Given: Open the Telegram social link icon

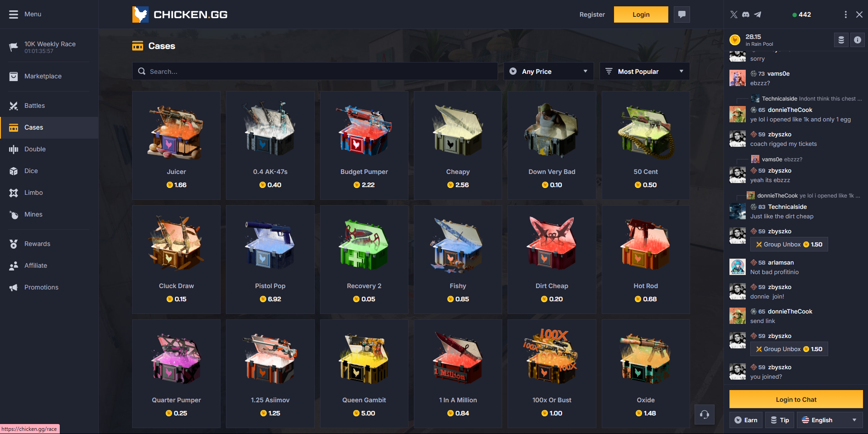Looking at the screenshot, I should (x=758, y=14).
